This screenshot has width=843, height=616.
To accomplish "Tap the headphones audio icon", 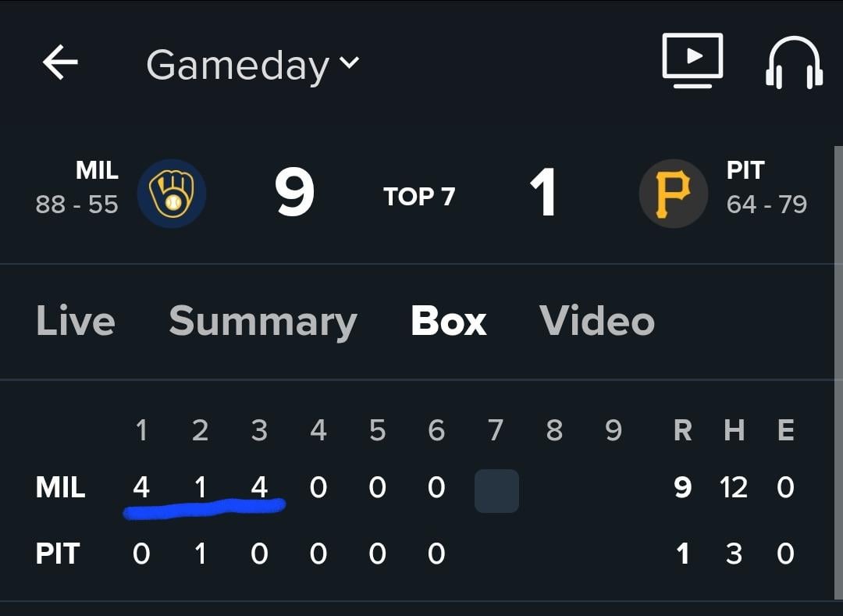I will click(794, 62).
